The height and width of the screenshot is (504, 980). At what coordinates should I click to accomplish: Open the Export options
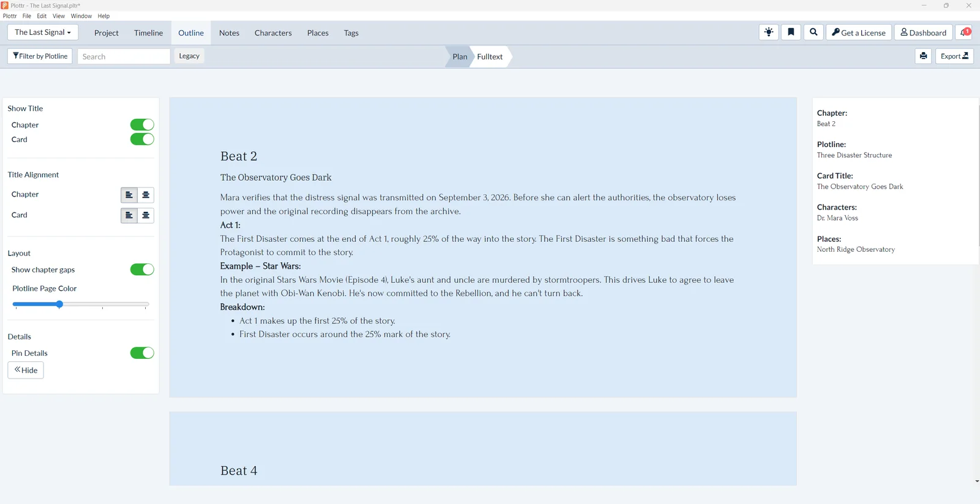coord(954,56)
